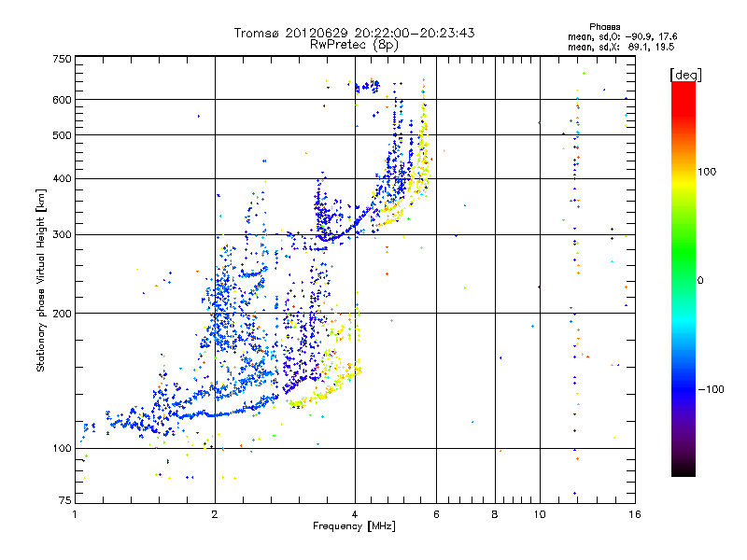747x560 pixels.
Task: Click the y-axis tick label '300'
Action: tap(63, 235)
